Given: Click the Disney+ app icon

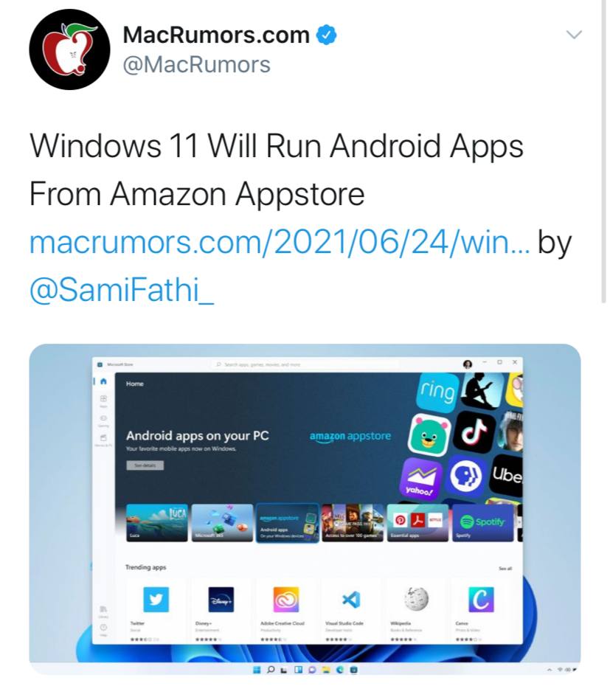Looking at the screenshot, I should (x=221, y=599).
